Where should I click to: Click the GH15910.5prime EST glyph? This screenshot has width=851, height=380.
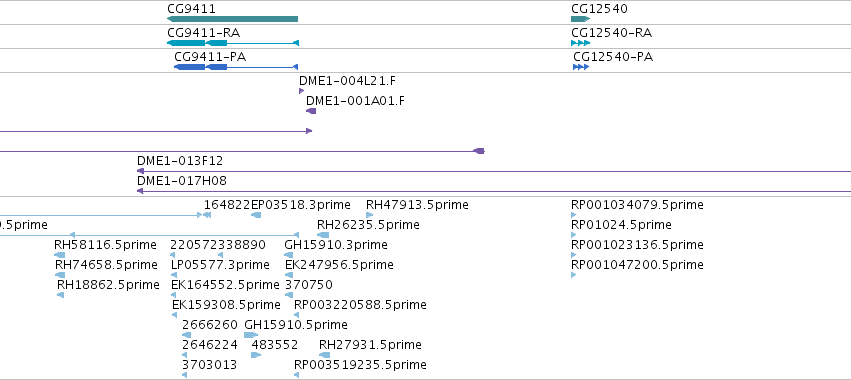(x=251, y=335)
